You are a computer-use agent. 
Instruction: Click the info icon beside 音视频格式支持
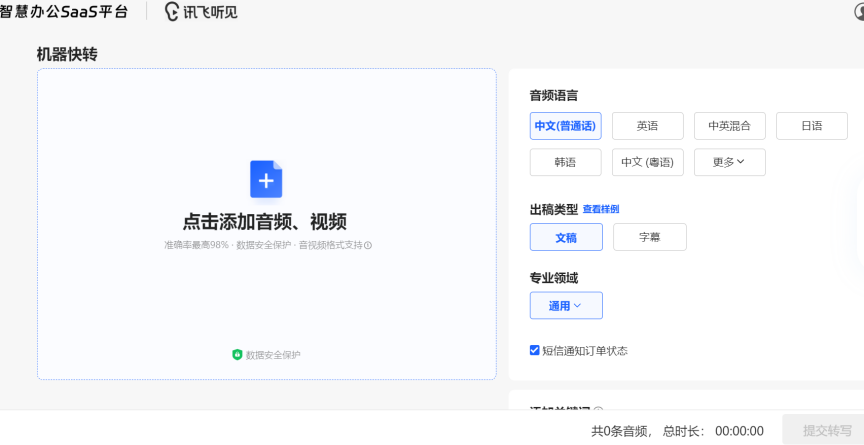(368, 246)
